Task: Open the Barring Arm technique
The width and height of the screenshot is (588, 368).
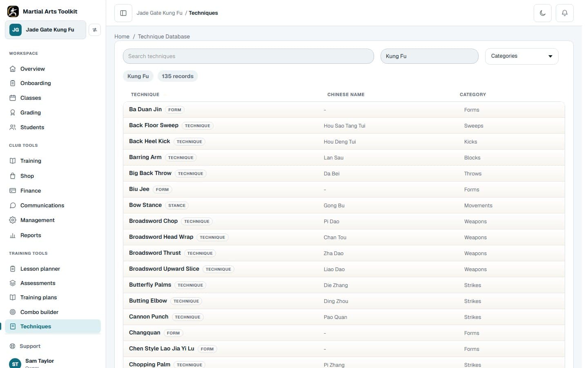Action: pyautogui.click(x=344, y=157)
